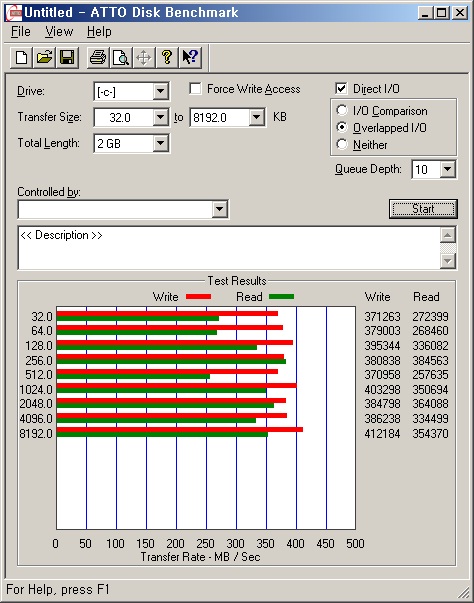Select Overlapped I/O radio option

[x=342, y=127]
